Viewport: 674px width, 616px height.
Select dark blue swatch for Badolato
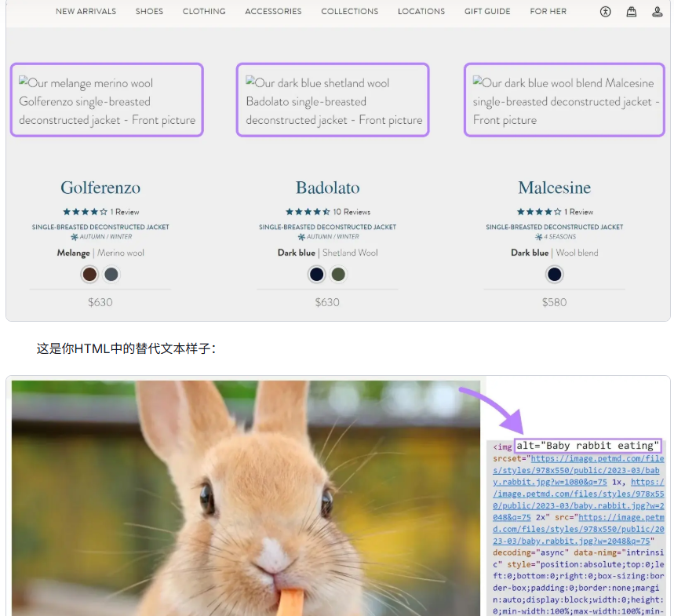point(316,274)
